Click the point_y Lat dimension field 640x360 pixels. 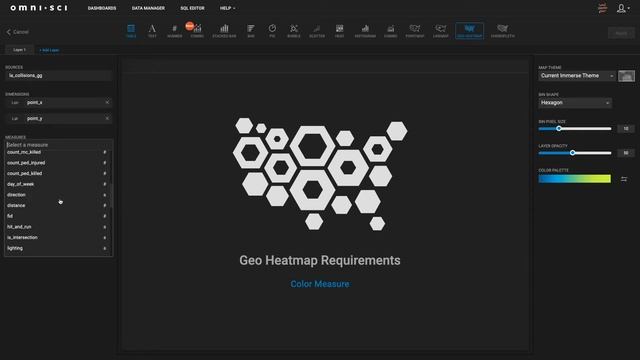click(58, 118)
